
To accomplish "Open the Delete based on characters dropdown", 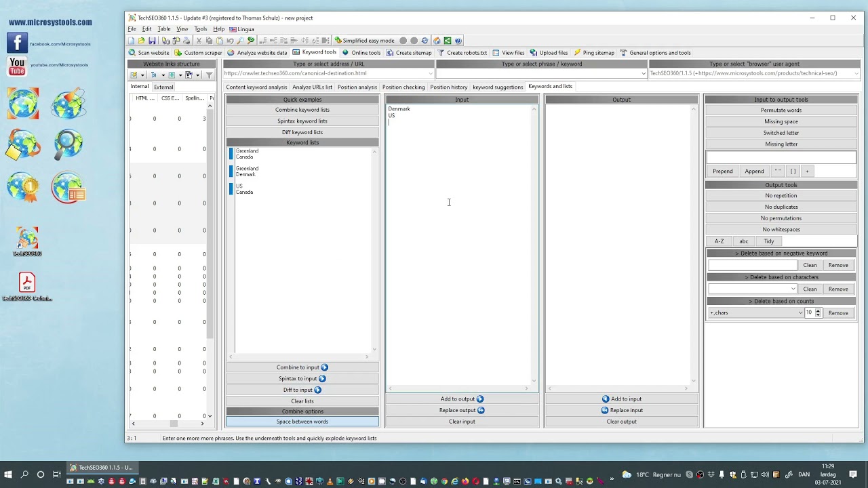I will [x=793, y=289].
